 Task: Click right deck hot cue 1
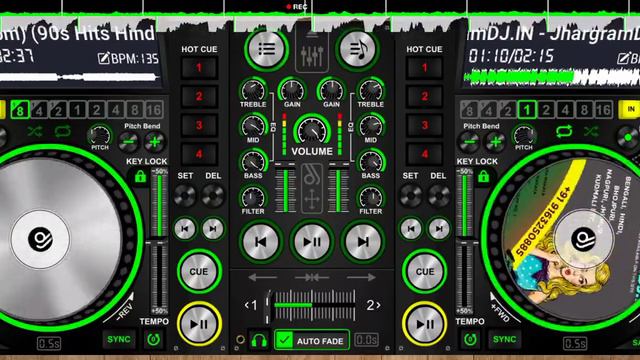click(x=424, y=67)
